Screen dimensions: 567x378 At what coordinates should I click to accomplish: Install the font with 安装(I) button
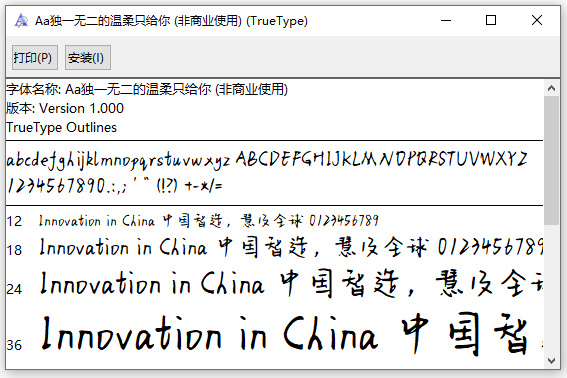pyautogui.click(x=88, y=58)
